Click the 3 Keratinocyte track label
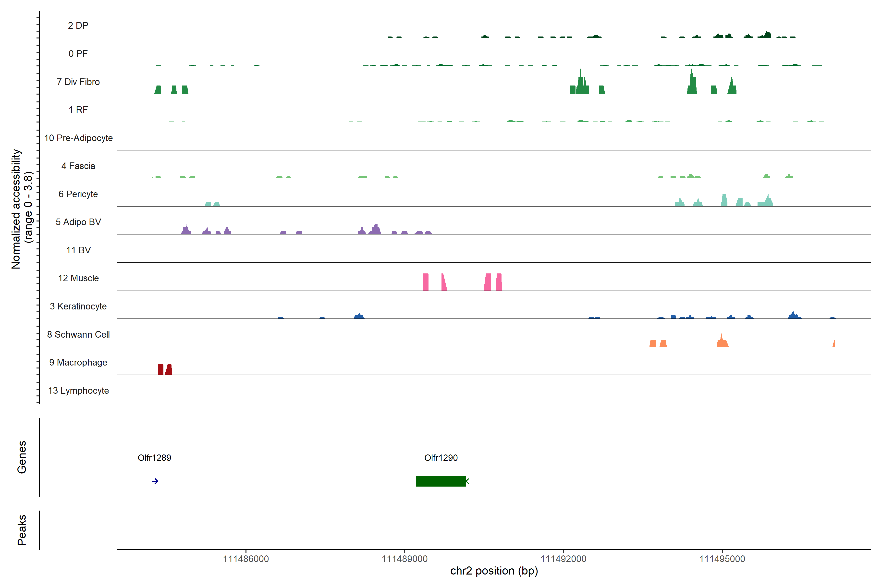Image resolution: width=882 pixels, height=588 pixels. click(78, 306)
